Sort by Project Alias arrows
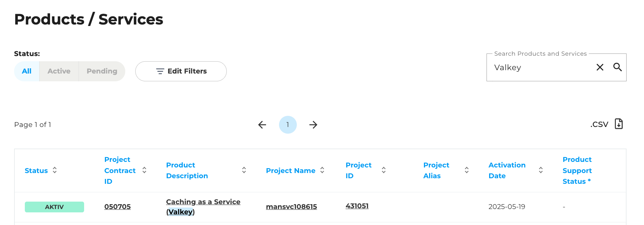 467,170
